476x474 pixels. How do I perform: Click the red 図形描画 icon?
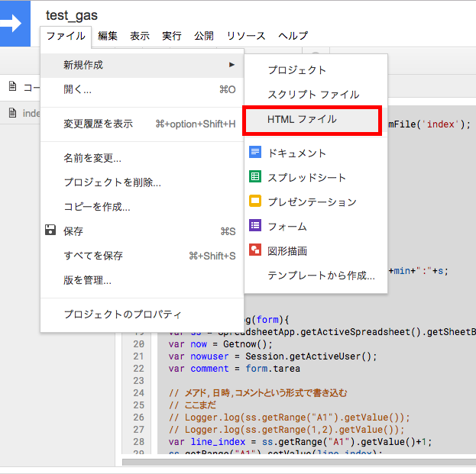(255, 250)
